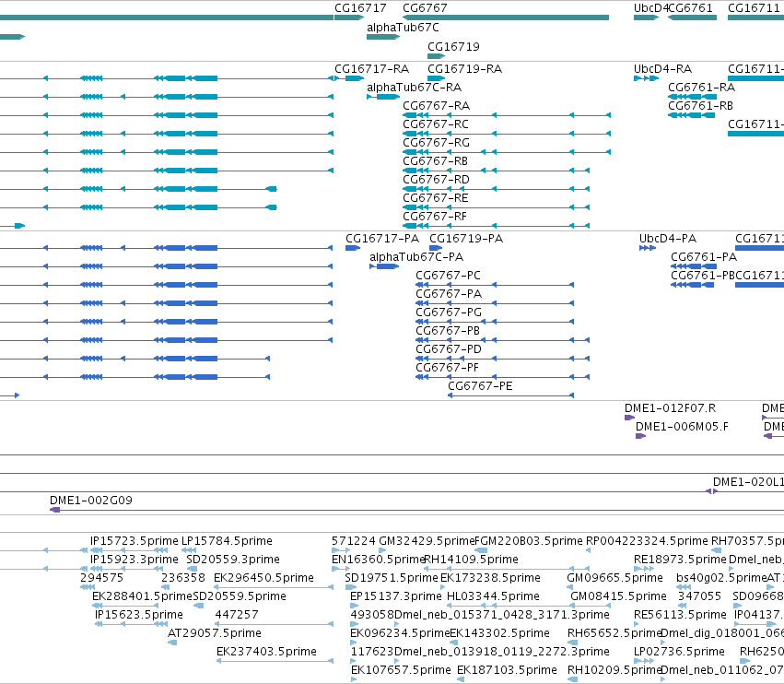The height and width of the screenshot is (684, 784).
Task: Click the CG6767-PF protein label
Action: click(x=447, y=368)
